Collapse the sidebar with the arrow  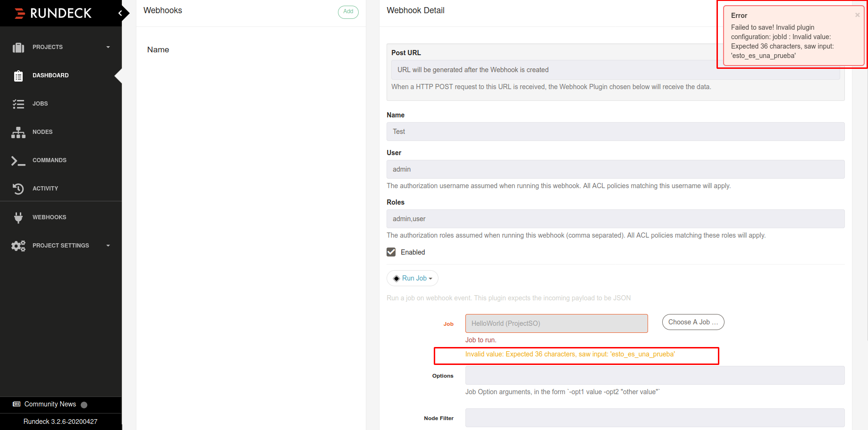click(x=120, y=13)
